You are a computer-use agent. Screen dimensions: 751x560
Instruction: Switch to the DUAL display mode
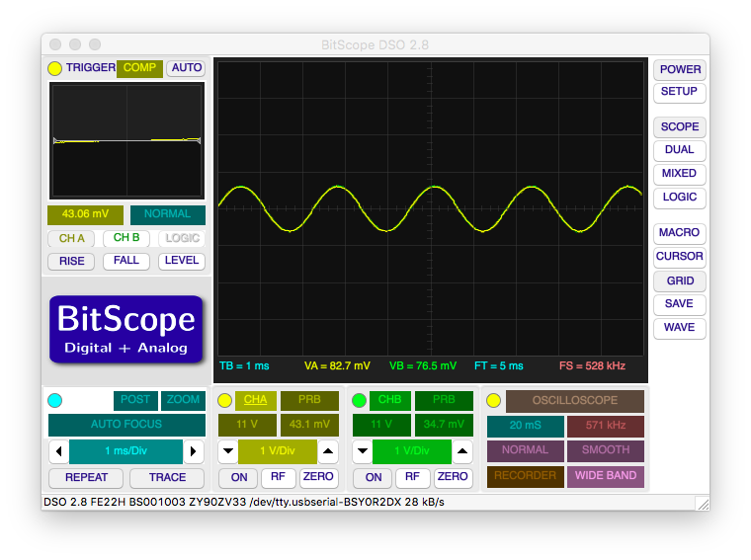679,150
